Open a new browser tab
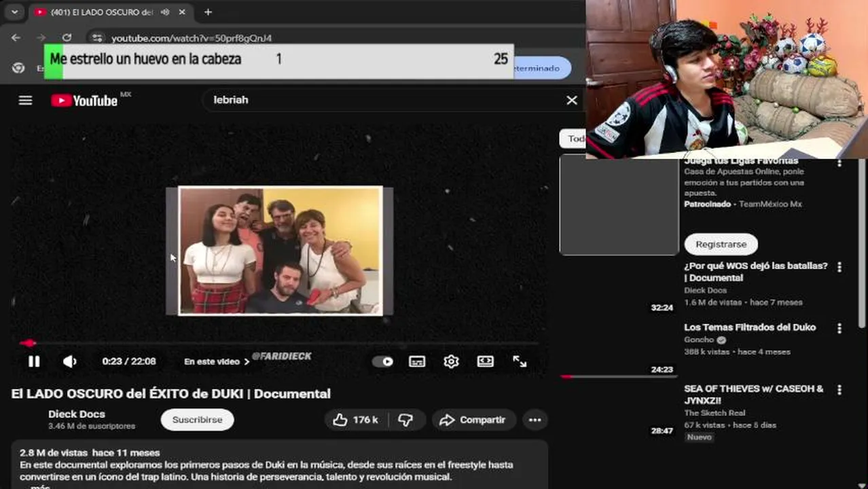Image resolution: width=868 pixels, height=489 pixels. pyautogui.click(x=208, y=12)
